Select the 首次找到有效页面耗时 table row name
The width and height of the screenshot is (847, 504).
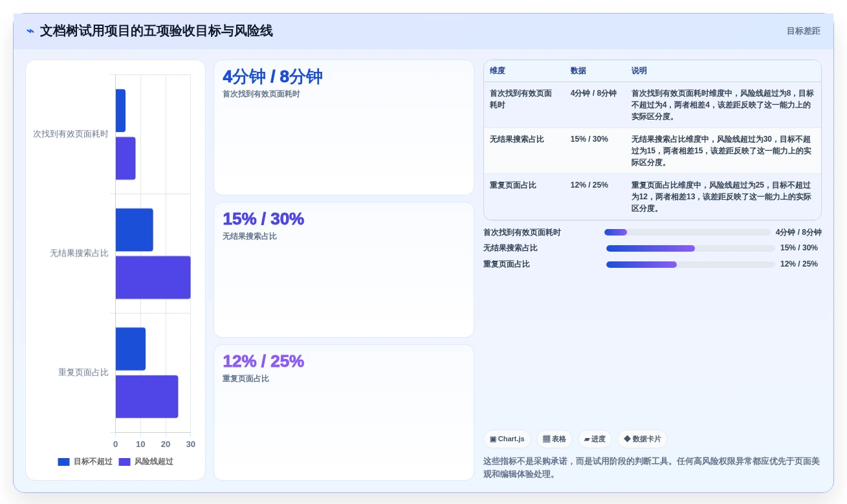click(521, 99)
